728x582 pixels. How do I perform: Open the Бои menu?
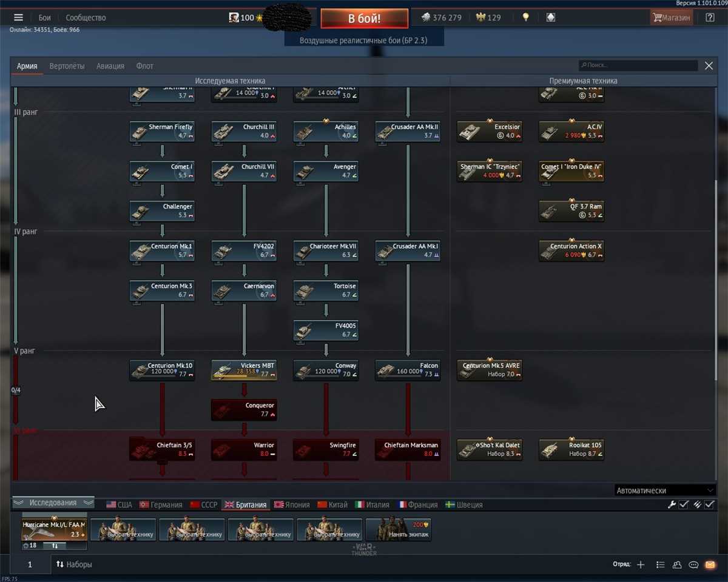(45, 18)
